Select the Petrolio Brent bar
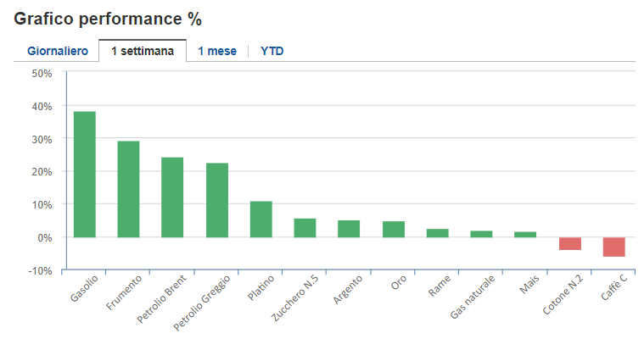Image resolution: width=644 pixels, height=339 pixels. [x=172, y=197]
